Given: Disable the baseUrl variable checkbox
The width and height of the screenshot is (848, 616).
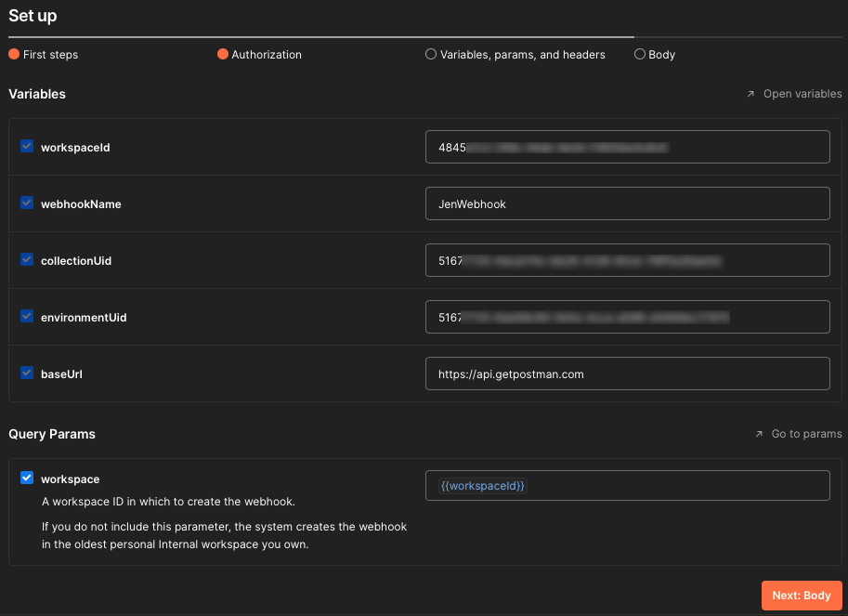Looking at the screenshot, I should 27,373.
